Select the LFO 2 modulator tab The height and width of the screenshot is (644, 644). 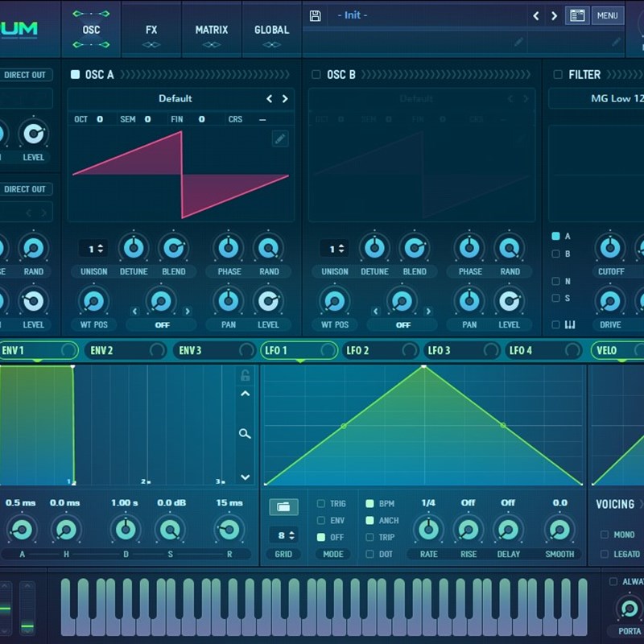(x=380, y=350)
